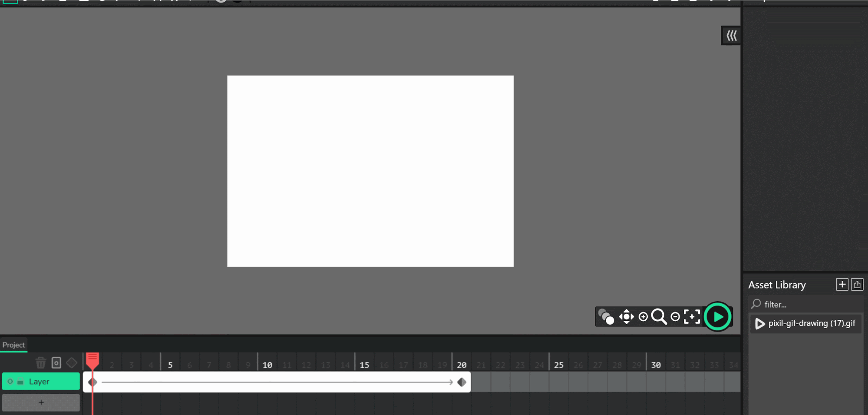Image resolution: width=868 pixels, height=415 pixels.
Task: Collapse the right inspector panel
Action: [731, 35]
